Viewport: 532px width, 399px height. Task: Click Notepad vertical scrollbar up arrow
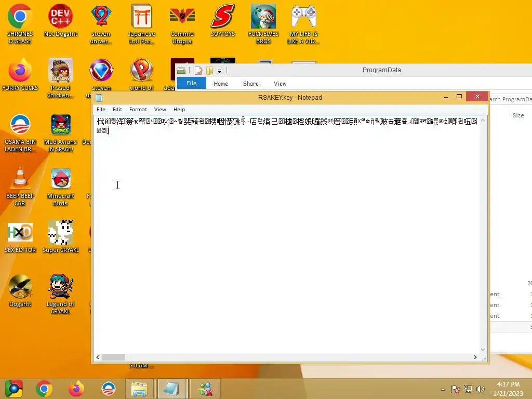(483, 120)
